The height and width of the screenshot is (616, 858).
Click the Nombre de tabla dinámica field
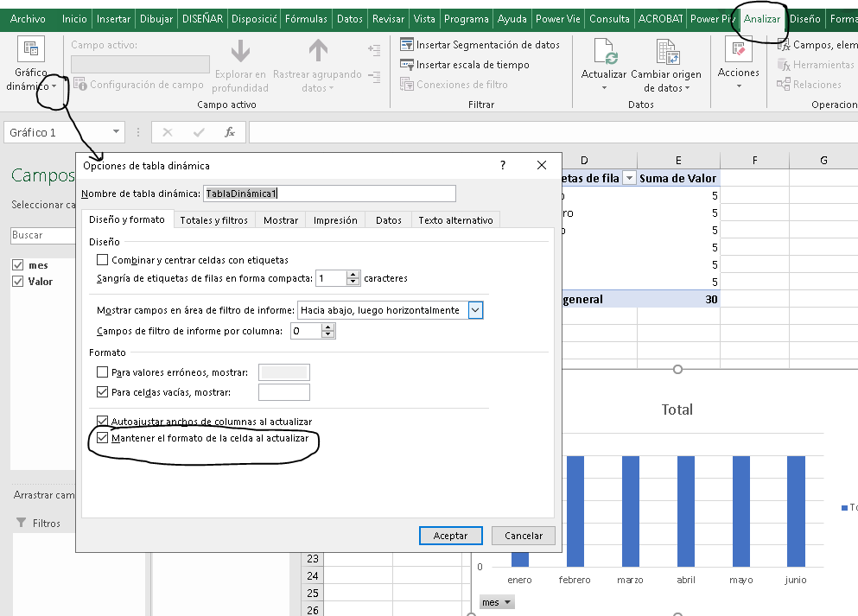point(329,194)
